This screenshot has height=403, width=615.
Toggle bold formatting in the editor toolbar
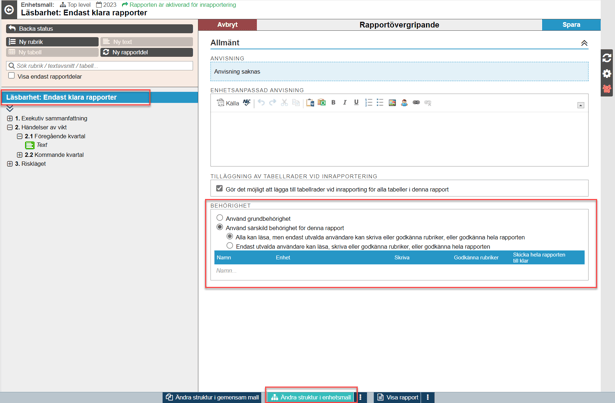pyautogui.click(x=333, y=103)
